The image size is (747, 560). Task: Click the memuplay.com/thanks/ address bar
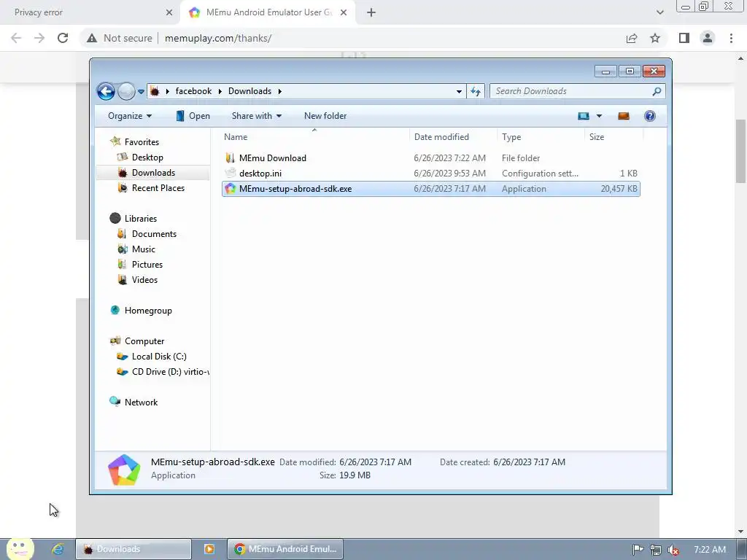coord(218,38)
